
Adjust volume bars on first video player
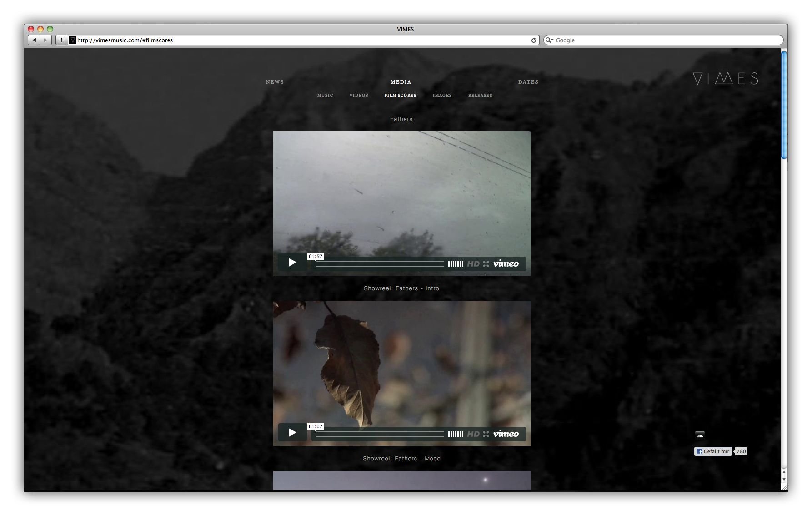tap(456, 264)
